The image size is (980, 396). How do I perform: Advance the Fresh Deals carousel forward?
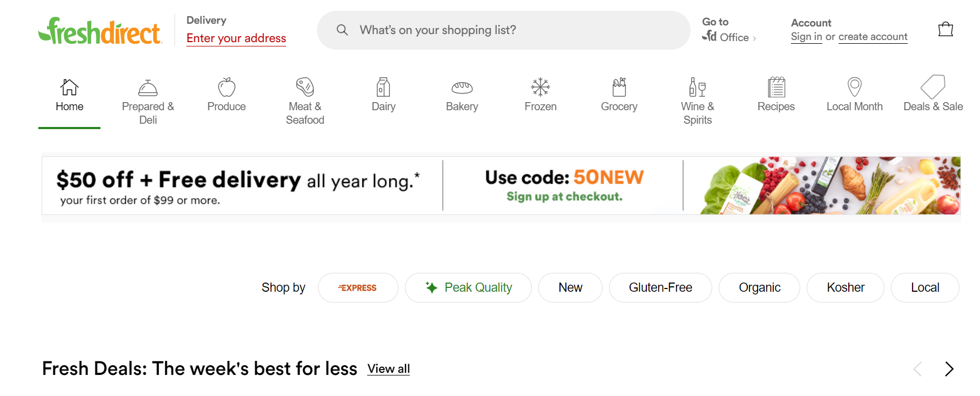(x=949, y=369)
